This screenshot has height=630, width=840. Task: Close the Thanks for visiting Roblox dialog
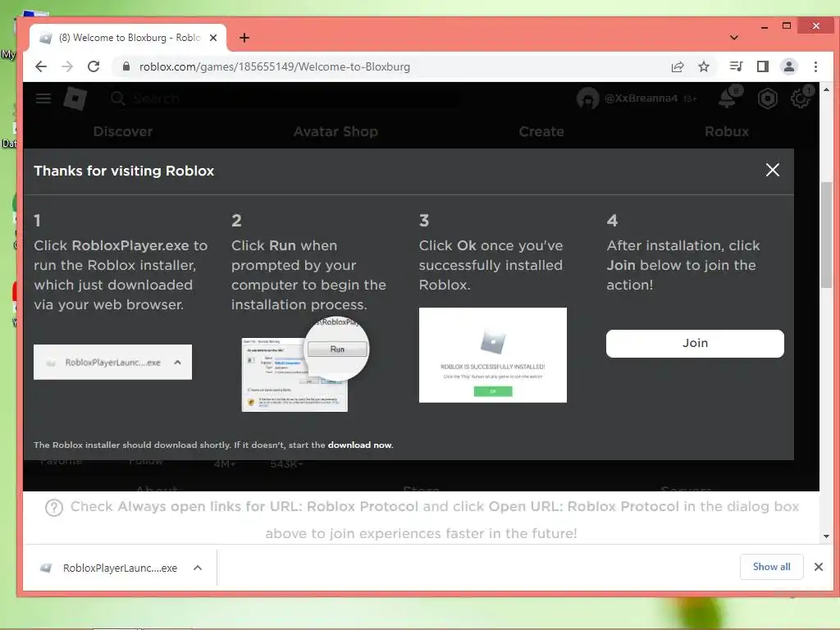(773, 170)
